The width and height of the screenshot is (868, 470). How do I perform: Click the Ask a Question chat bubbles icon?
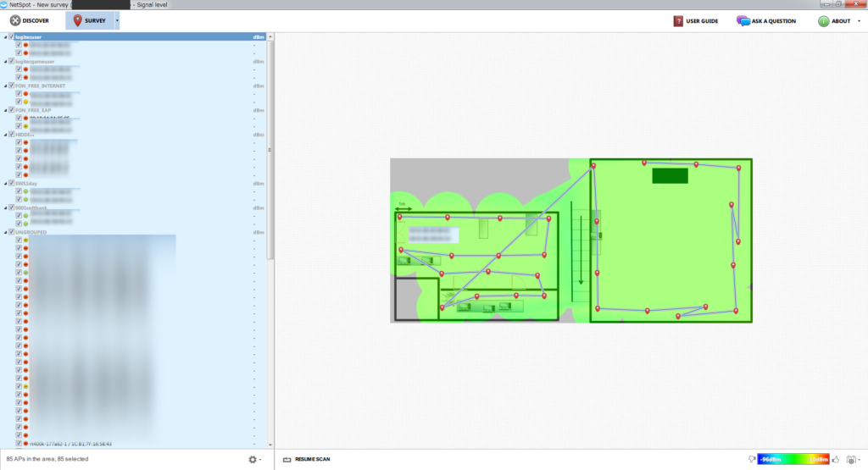pos(743,21)
